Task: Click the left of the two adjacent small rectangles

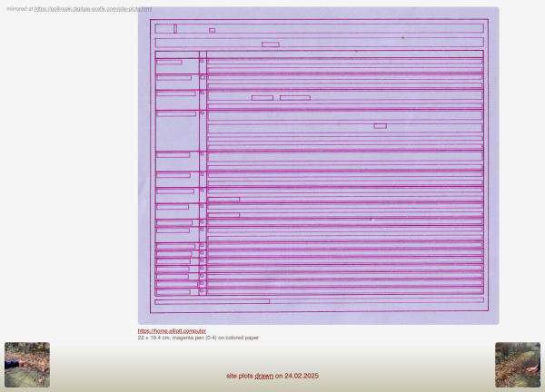Action: click(x=262, y=97)
